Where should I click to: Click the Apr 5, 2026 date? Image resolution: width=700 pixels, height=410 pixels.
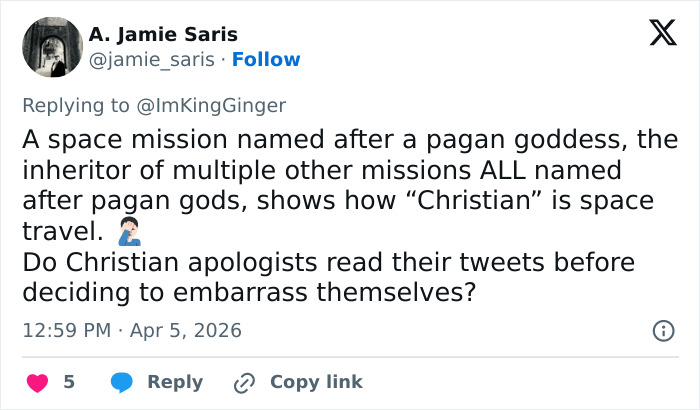coord(185,330)
